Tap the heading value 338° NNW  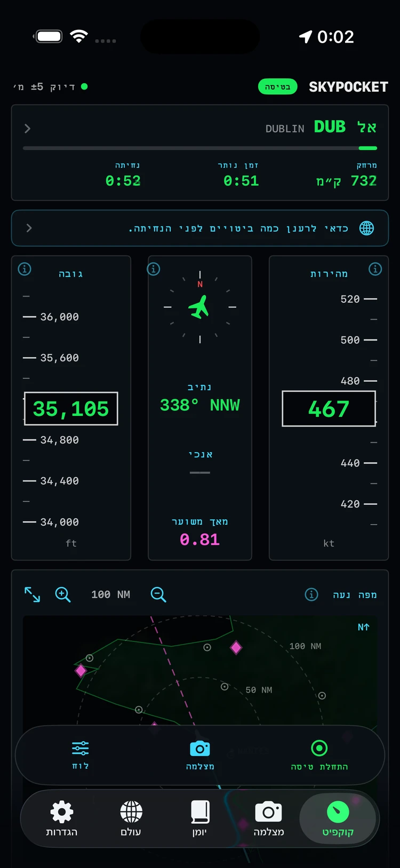(x=200, y=405)
